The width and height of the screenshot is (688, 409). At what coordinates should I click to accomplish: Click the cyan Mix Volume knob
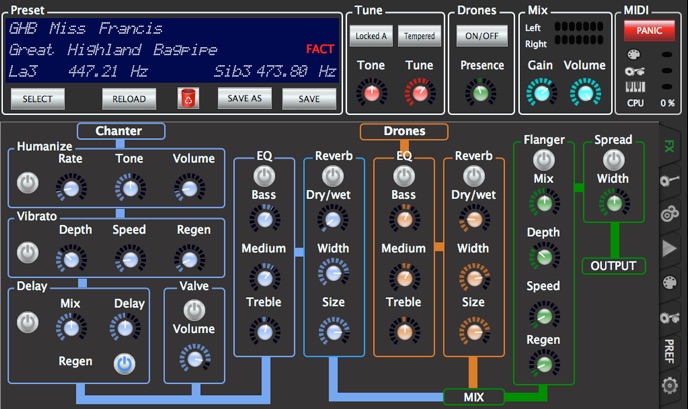coord(585,93)
